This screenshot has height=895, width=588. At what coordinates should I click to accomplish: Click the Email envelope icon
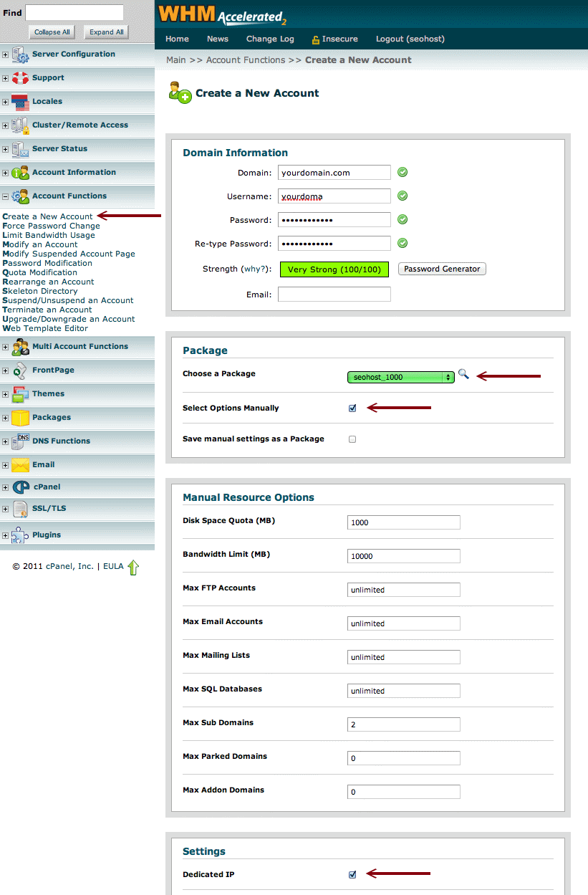tap(20, 465)
